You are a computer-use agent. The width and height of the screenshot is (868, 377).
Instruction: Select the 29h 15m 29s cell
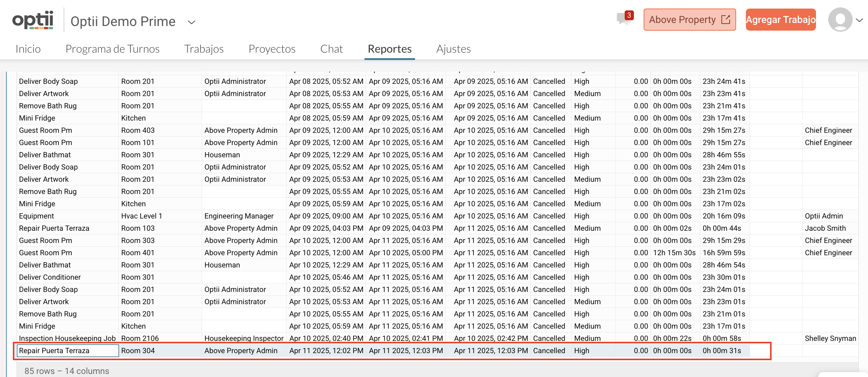pos(725,240)
